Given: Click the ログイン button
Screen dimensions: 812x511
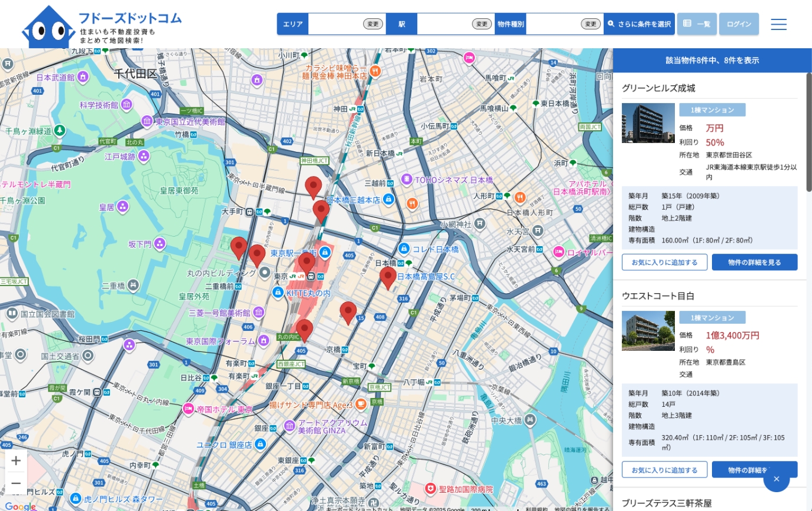Looking at the screenshot, I should tap(738, 24).
